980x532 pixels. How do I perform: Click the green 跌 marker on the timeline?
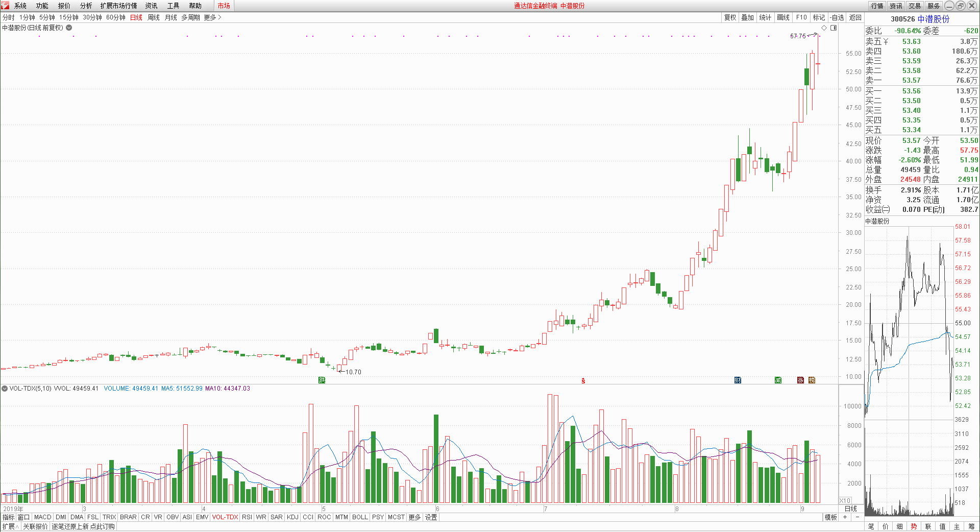tap(322, 380)
